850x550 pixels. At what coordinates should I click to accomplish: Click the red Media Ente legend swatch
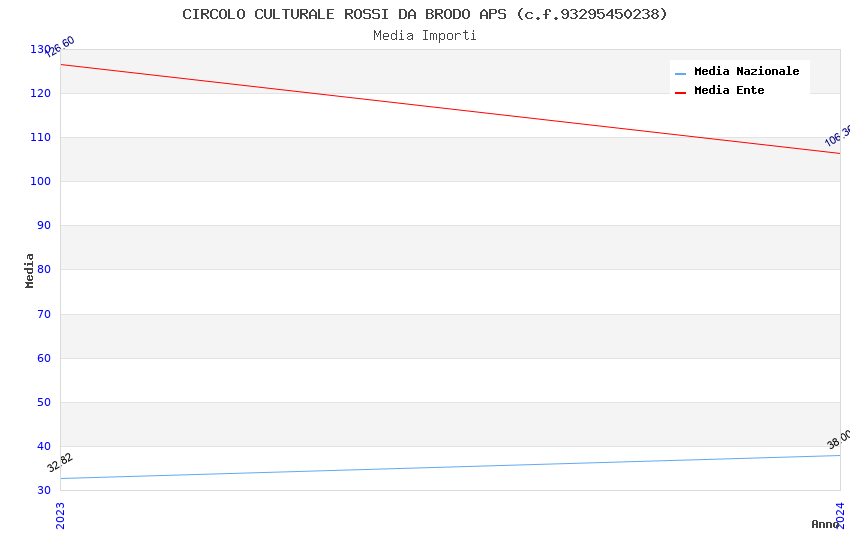680,93
